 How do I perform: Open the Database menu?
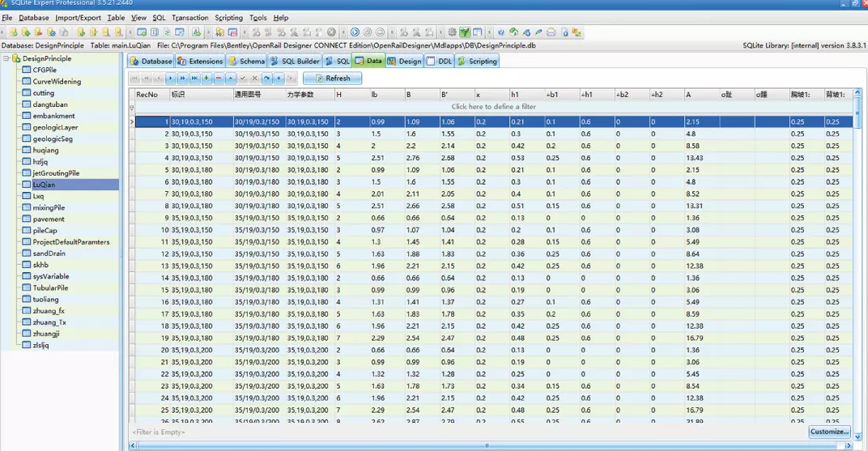34,18
